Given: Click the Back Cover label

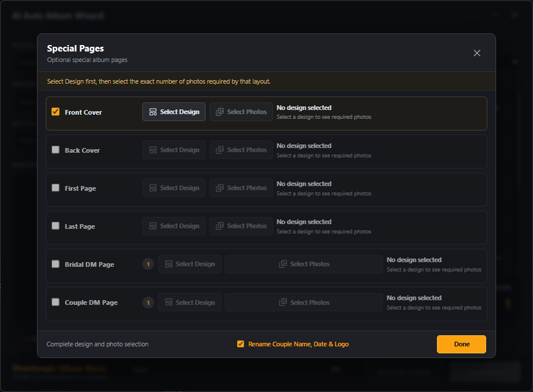Looking at the screenshot, I should [x=82, y=150].
